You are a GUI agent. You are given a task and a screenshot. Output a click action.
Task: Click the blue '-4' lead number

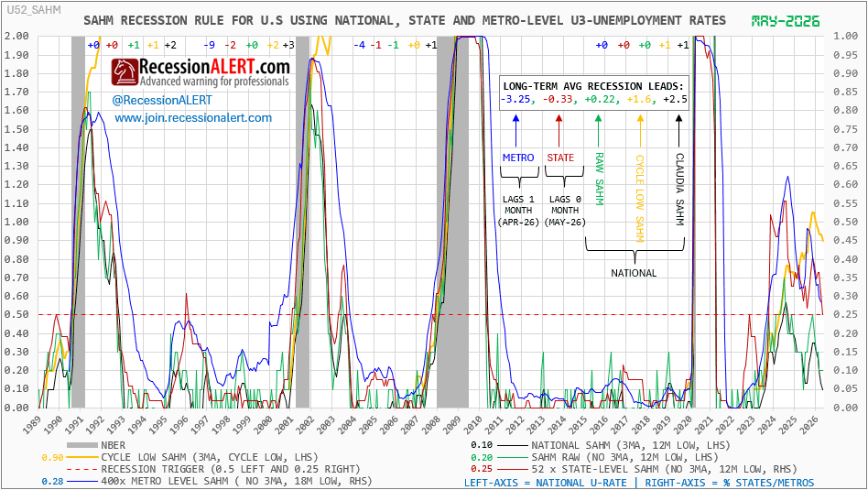359,46
